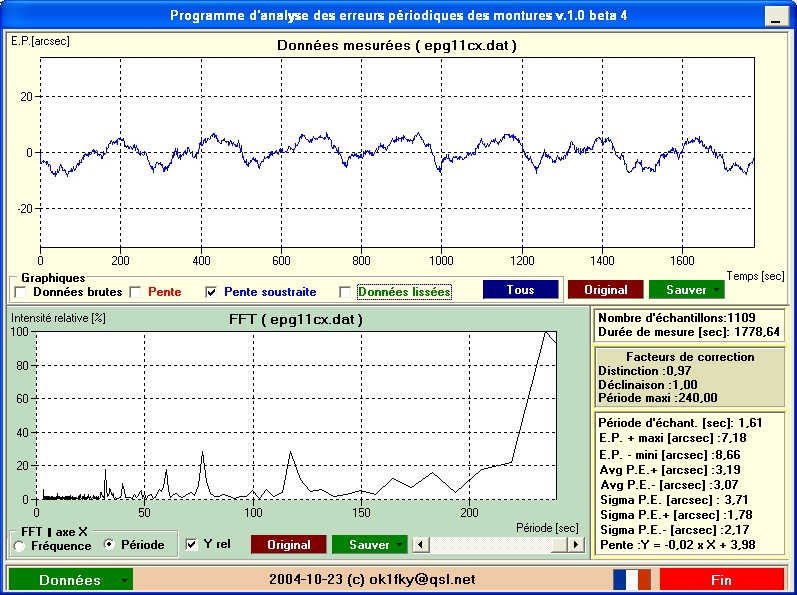This screenshot has width=797, height=595.
Task: Click the FFT horizontal scrollbar track
Action: pyautogui.click(x=490, y=545)
